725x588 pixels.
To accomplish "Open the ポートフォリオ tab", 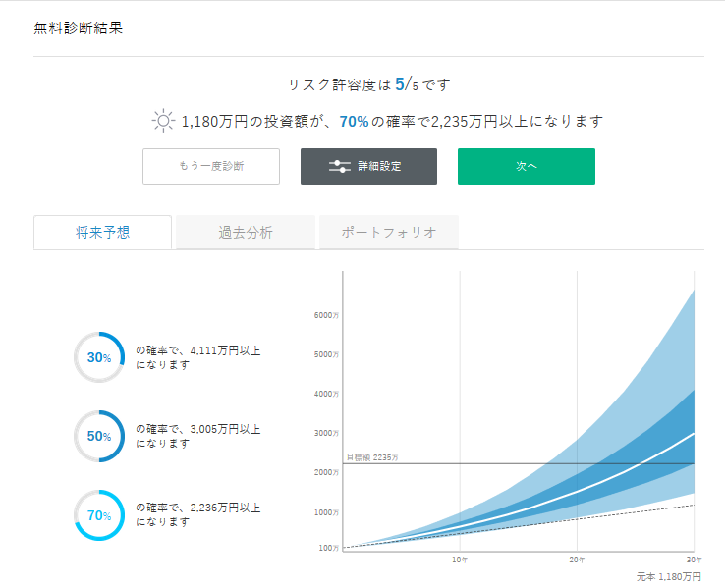I will tap(389, 233).
